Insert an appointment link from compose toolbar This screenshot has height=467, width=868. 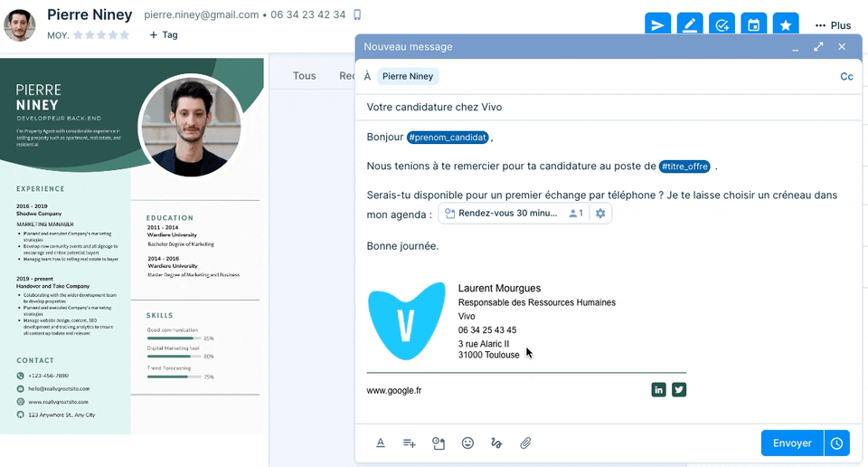[439, 443]
